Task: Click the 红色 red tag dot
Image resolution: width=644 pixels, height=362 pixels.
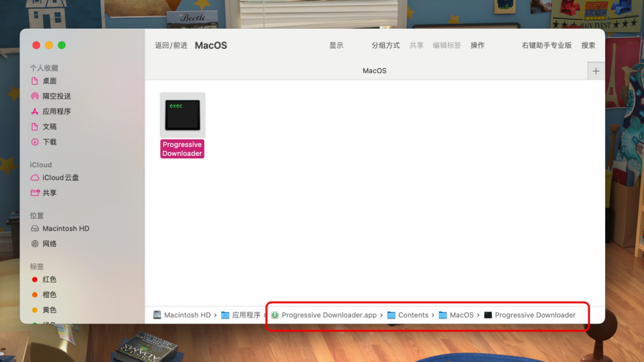Action: coord(35,280)
